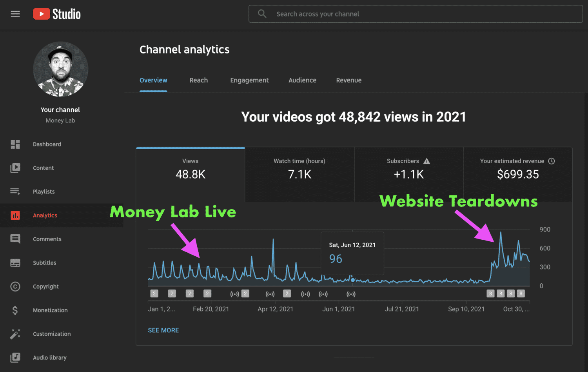Select the estimated revenue $699.35 card
This screenshot has height=372, width=588.
(x=518, y=175)
